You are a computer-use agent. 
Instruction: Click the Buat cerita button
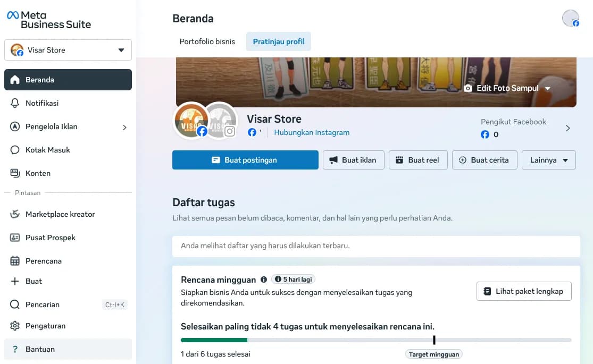click(485, 160)
